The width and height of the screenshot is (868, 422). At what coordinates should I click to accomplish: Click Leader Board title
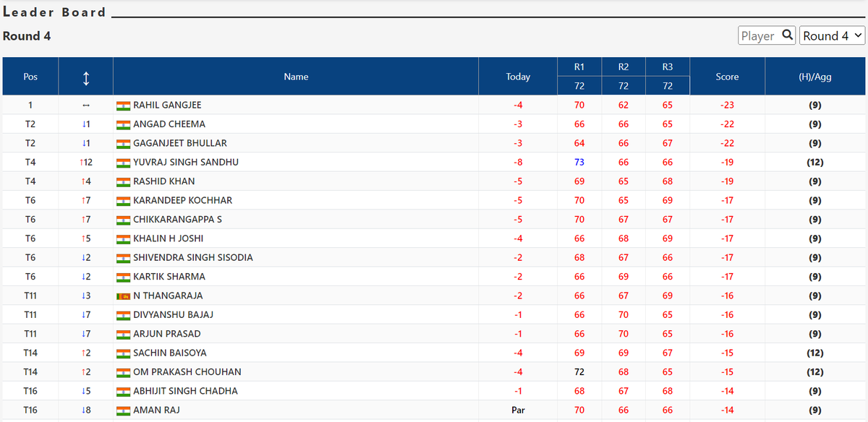(x=54, y=12)
